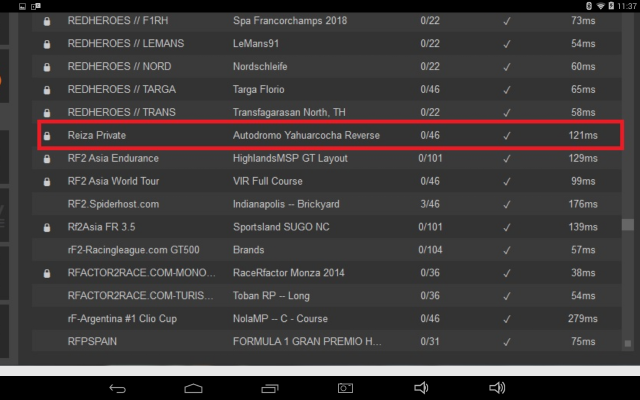Click checkmark in the Rf2Asia FR 3.5 row

(x=507, y=227)
